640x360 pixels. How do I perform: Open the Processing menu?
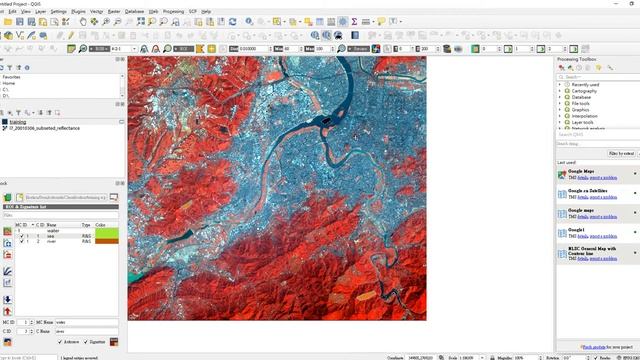click(173, 11)
